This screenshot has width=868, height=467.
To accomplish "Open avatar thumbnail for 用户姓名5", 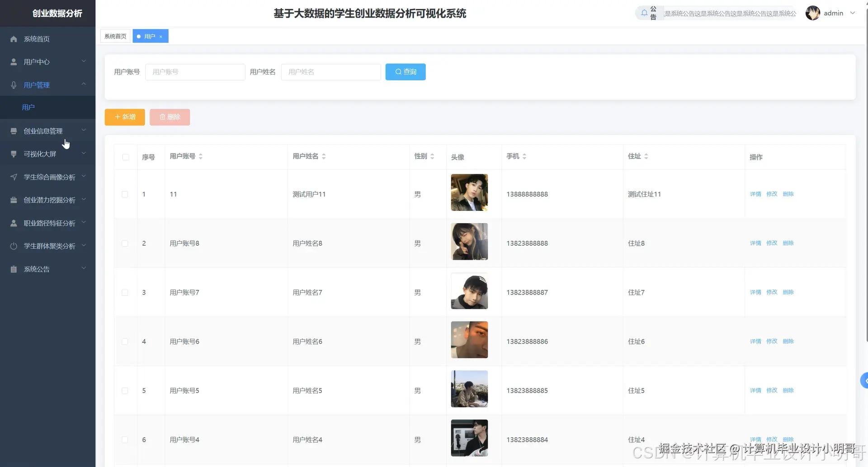I will [x=469, y=389].
